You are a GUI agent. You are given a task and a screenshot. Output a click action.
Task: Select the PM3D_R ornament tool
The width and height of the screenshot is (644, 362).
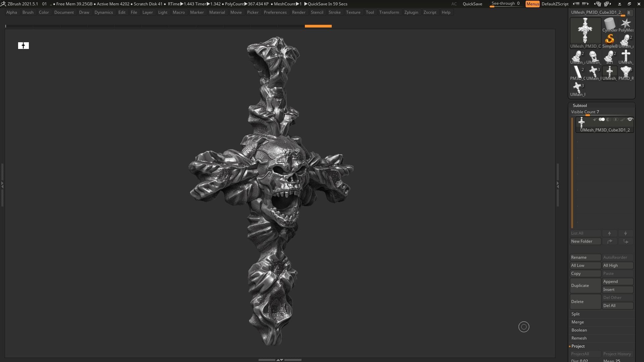pos(626,73)
